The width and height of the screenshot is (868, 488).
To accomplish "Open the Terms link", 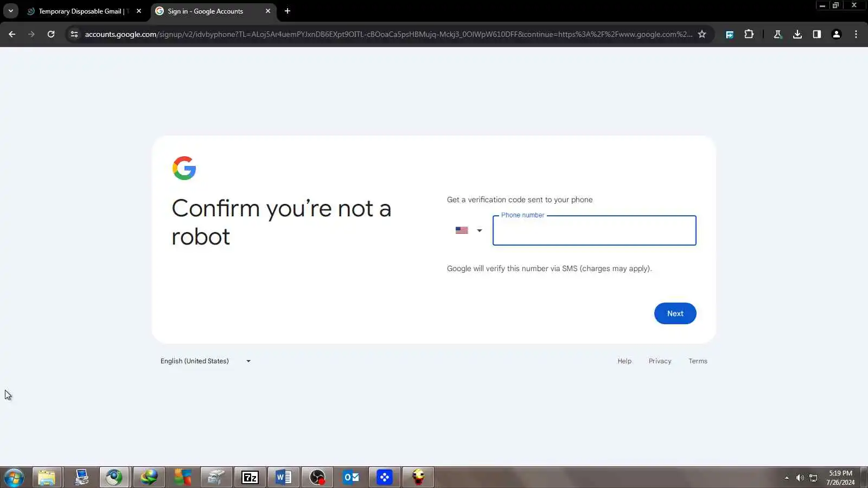I will (x=698, y=361).
